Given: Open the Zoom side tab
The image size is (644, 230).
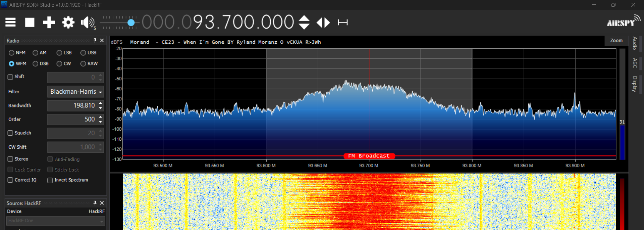Looking at the screenshot, I should 616,41.
